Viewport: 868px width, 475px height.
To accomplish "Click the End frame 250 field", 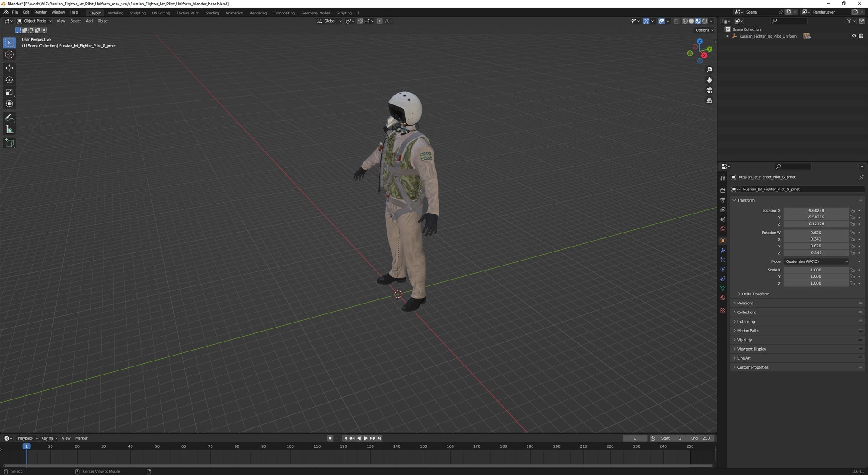I will pos(700,438).
